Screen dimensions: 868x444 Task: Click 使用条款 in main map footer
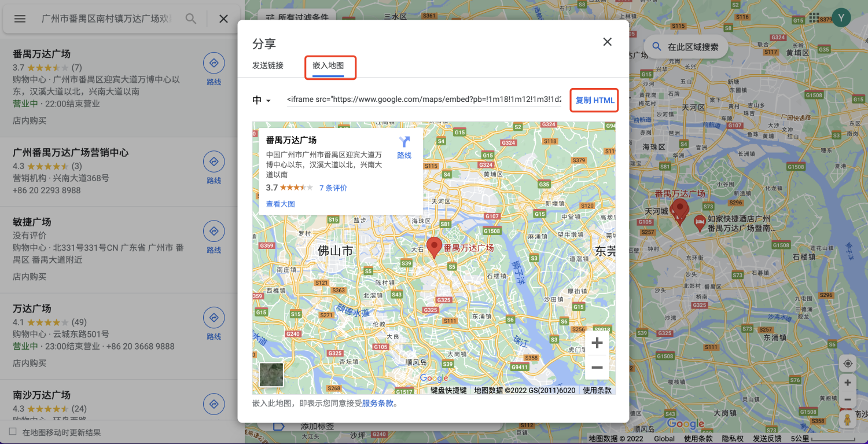tap(698, 438)
